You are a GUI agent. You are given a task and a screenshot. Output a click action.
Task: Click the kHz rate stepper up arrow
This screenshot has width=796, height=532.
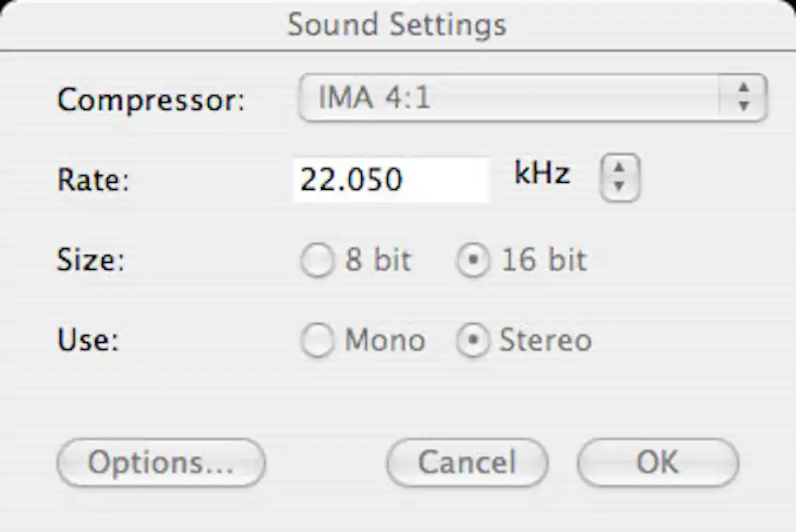[x=619, y=167]
